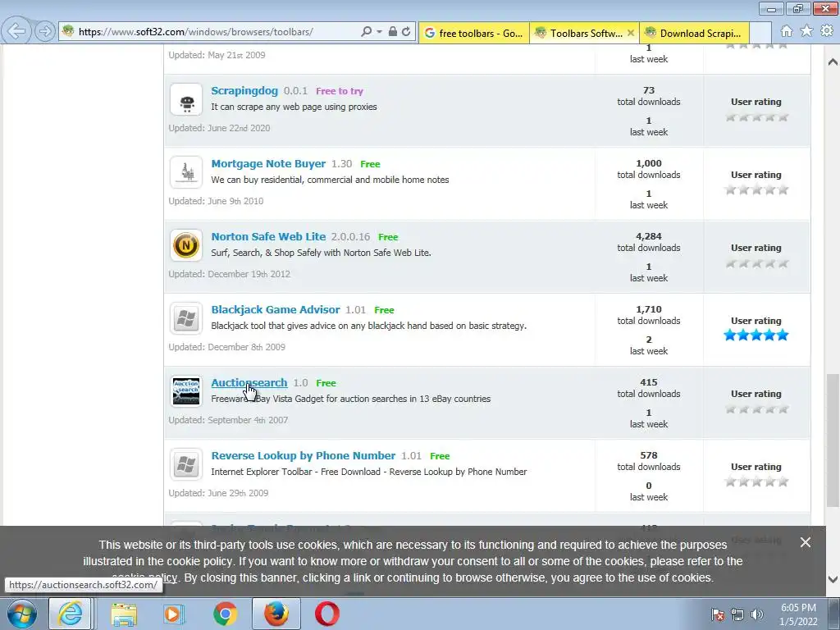Launch Google Chrome from the taskbar
The height and width of the screenshot is (630, 840).
tap(226, 614)
